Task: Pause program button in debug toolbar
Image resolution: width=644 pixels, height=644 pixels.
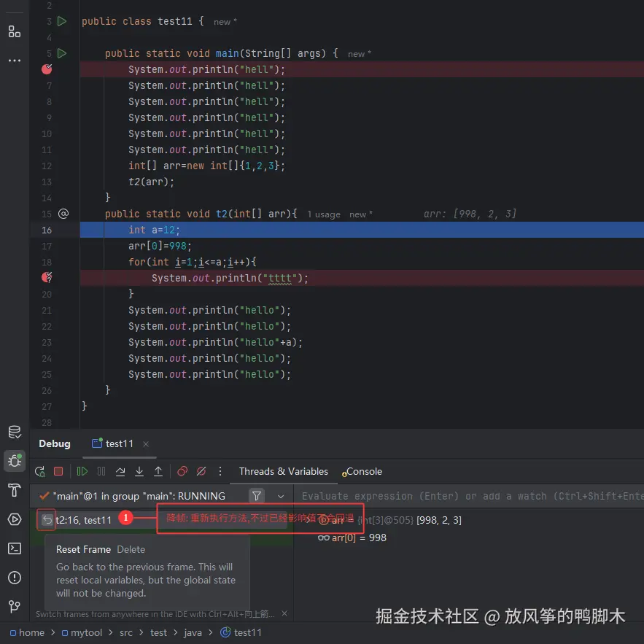Action: coord(101,471)
